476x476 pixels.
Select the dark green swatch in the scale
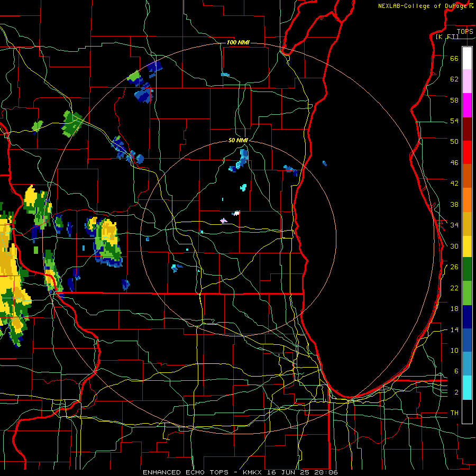click(x=467, y=269)
